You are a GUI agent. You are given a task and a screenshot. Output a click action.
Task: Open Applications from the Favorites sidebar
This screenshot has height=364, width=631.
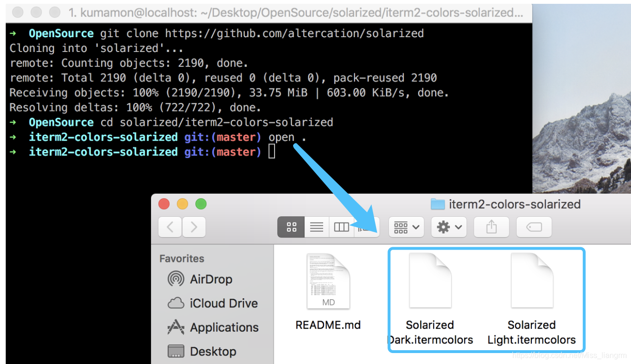[x=224, y=327]
